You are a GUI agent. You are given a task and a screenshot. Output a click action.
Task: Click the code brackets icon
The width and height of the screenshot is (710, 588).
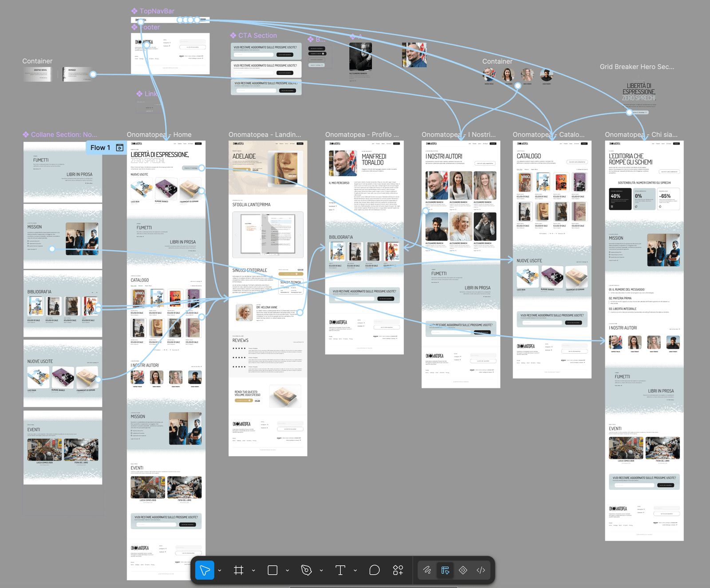click(481, 570)
